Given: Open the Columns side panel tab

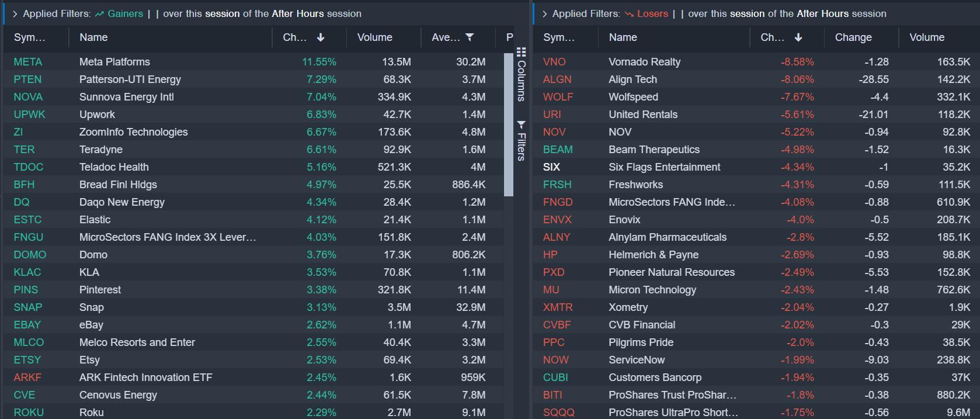Looking at the screenshot, I should 521,75.
